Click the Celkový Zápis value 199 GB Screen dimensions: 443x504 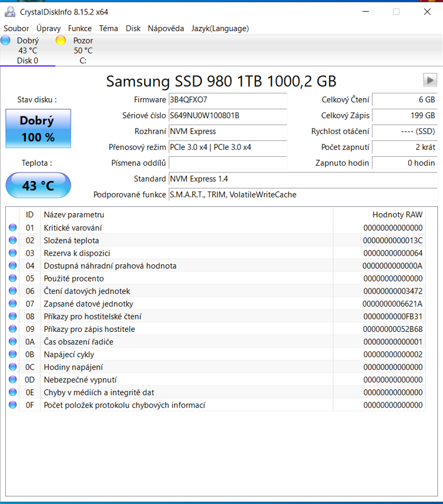[x=404, y=115]
